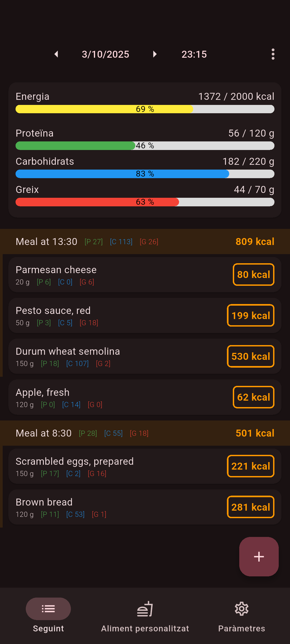Click the yellow Energia progress bar
The width and height of the screenshot is (290, 644).
[145, 109]
